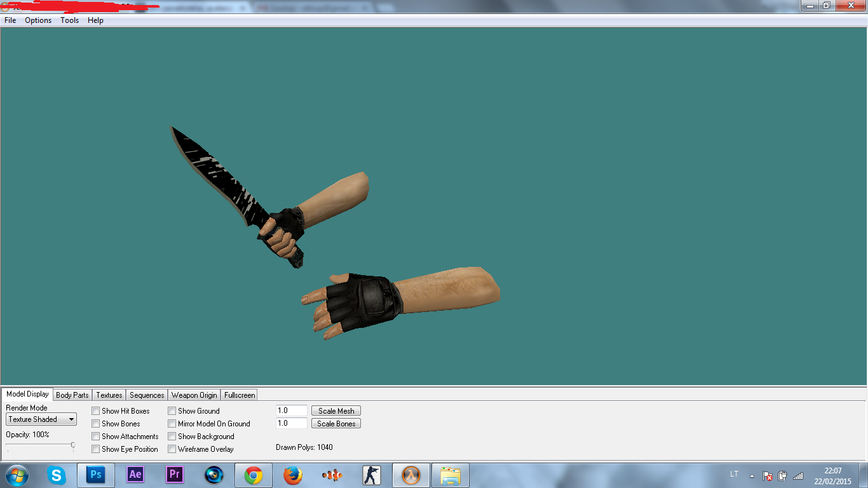The width and height of the screenshot is (868, 488).
Task: Switch to Photoshop in the taskbar
Action: point(96,475)
